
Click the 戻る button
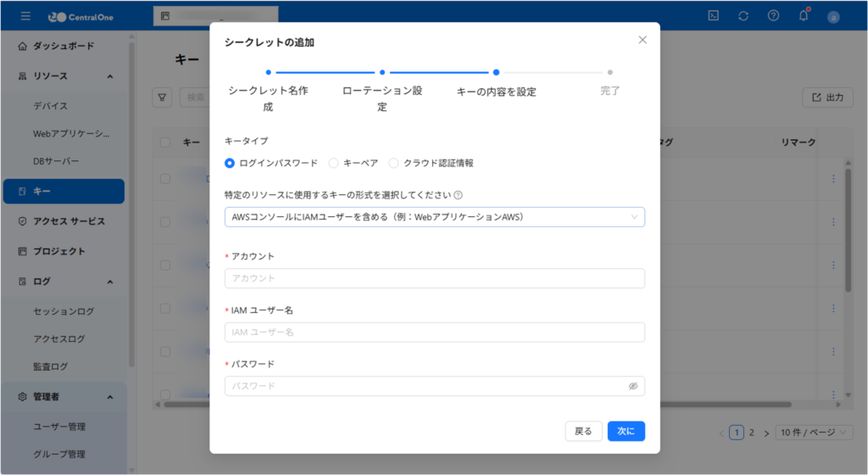click(583, 431)
